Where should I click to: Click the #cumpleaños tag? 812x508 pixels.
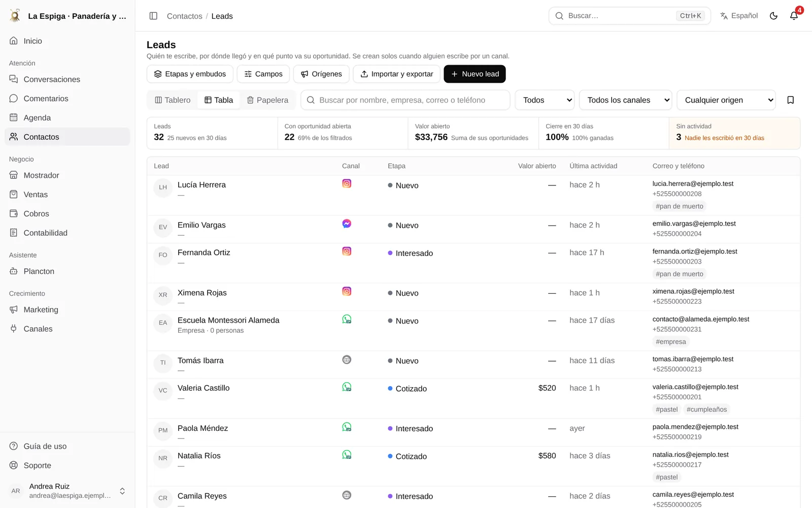point(706,409)
